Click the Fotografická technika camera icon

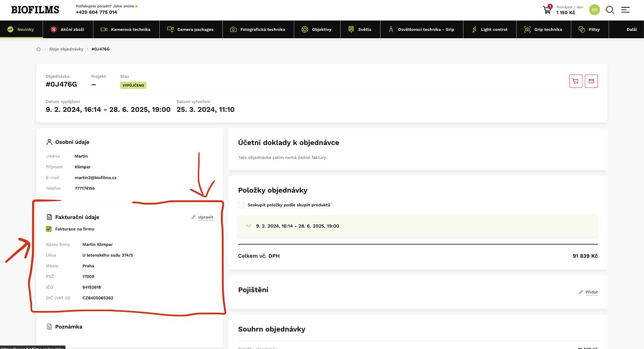[x=233, y=29]
